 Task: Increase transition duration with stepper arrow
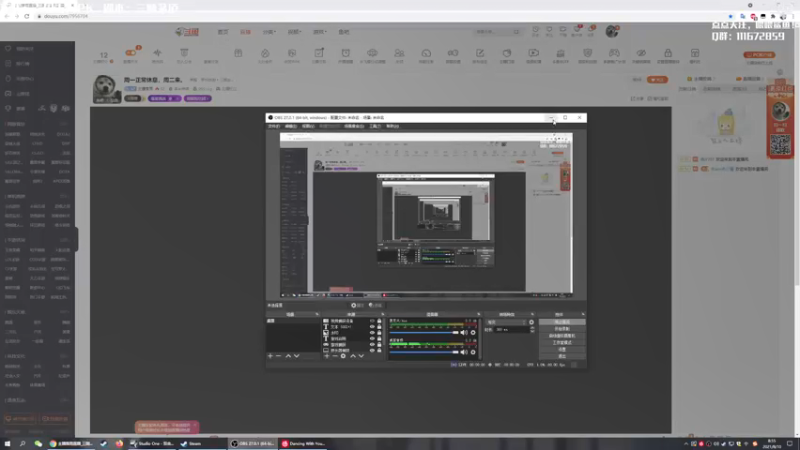pos(532,328)
